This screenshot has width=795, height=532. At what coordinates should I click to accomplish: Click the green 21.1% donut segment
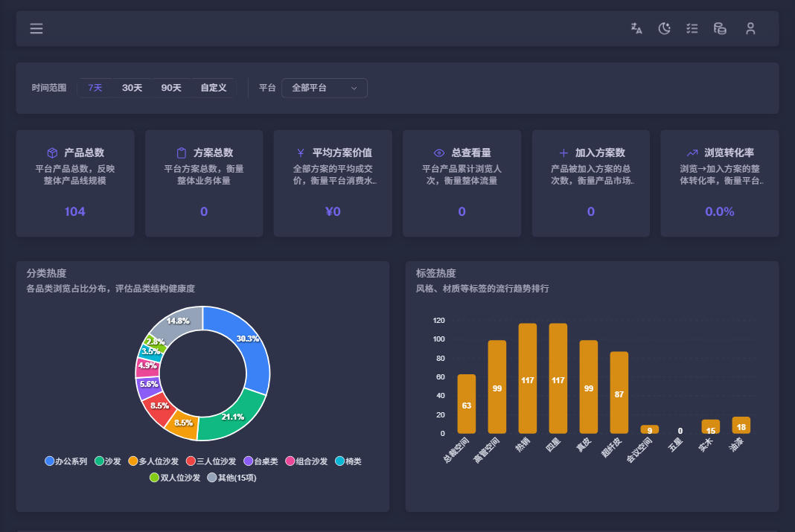232,417
